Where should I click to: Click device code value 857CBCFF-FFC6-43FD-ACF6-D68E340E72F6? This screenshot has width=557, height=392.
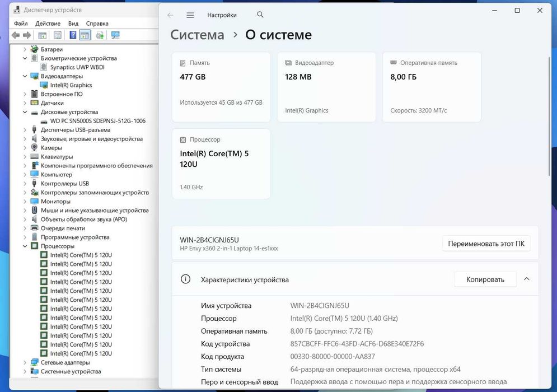357,344
